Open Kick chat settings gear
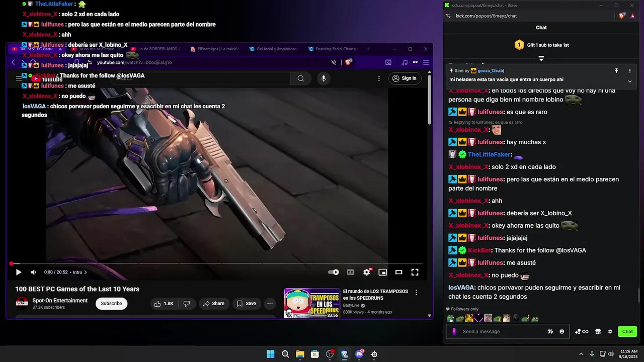The image size is (644, 362). pos(610,331)
